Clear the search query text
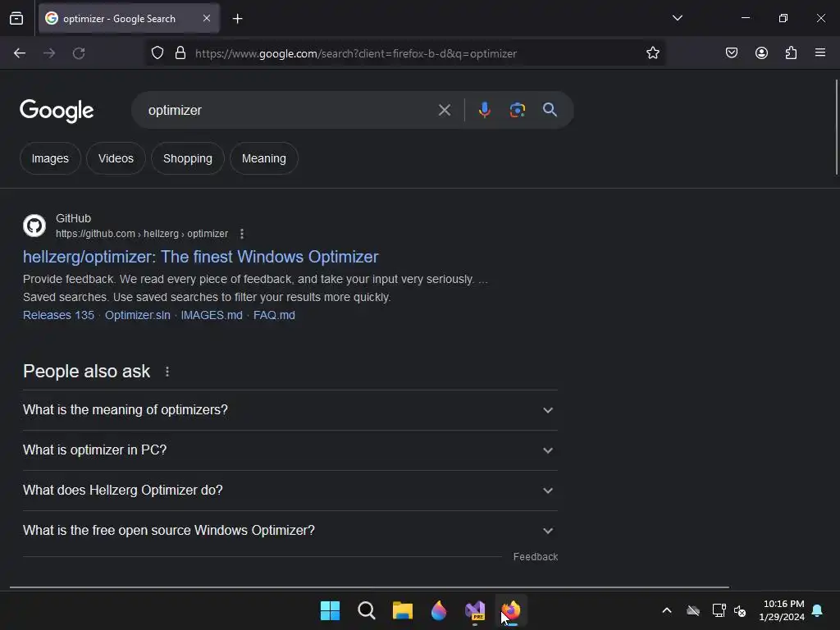Viewport: 840px width, 630px height. coord(444,111)
